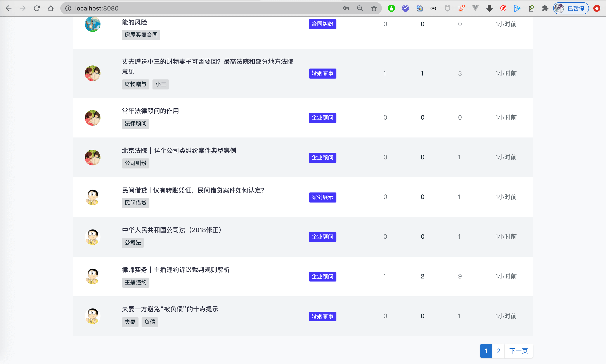Open the 常年法律顾问的作用 article
Viewport: 606px width, 364px height.
150,111
